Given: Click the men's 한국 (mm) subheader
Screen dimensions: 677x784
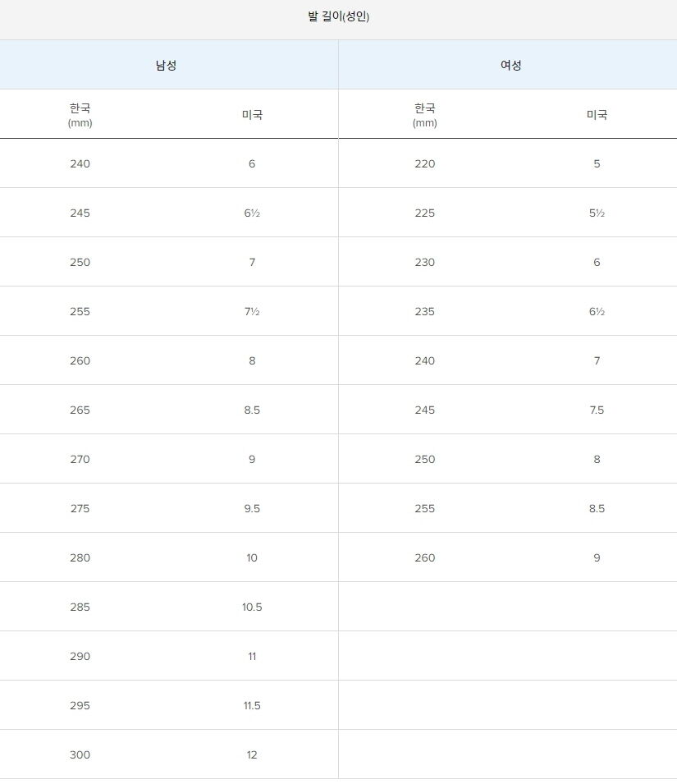Looking at the screenshot, I should 80,114.
